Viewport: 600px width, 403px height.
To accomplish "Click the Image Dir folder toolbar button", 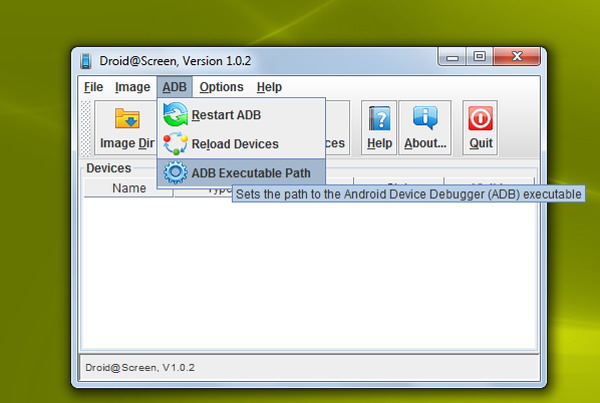I will (x=126, y=128).
